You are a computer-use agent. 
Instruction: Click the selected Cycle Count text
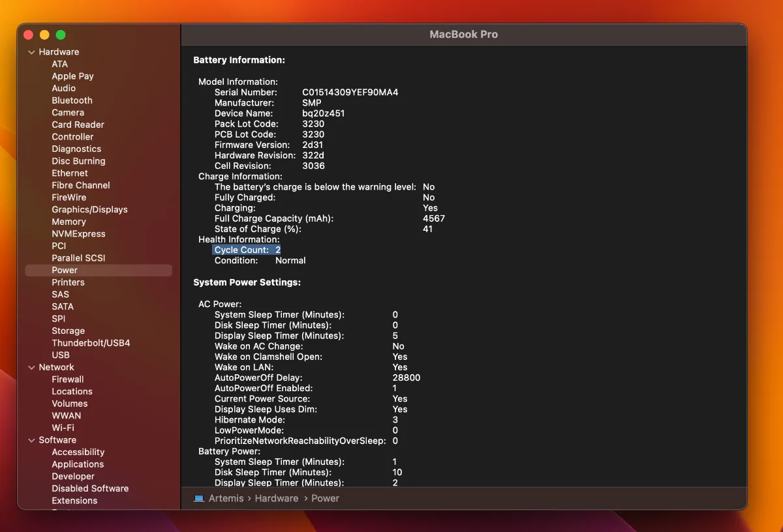246,249
